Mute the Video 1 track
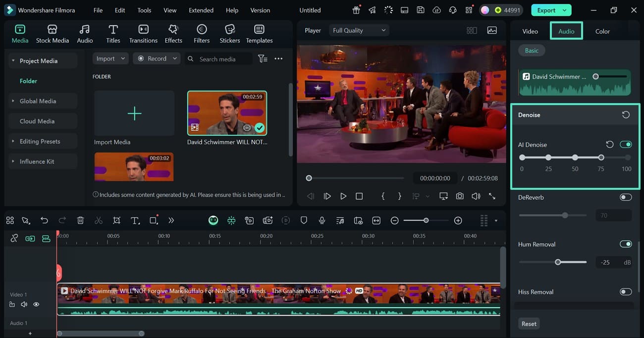 pos(24,304)
